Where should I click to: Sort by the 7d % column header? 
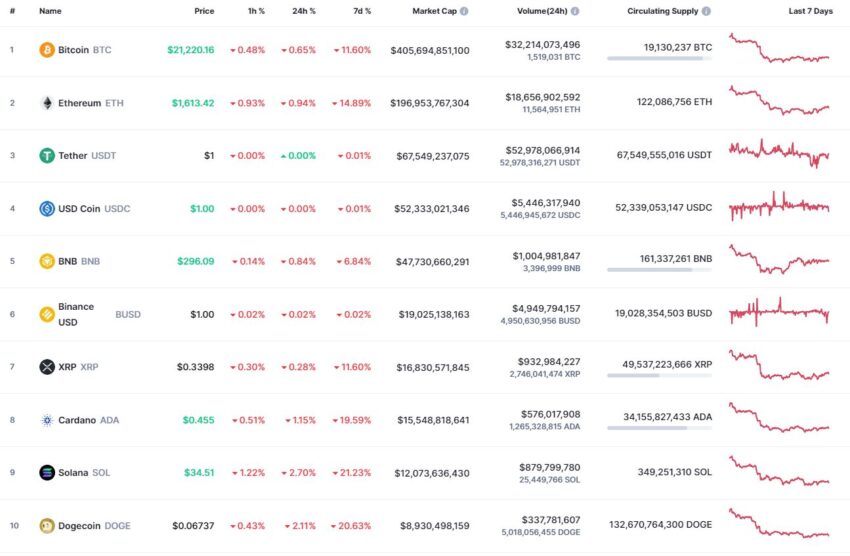362,11
